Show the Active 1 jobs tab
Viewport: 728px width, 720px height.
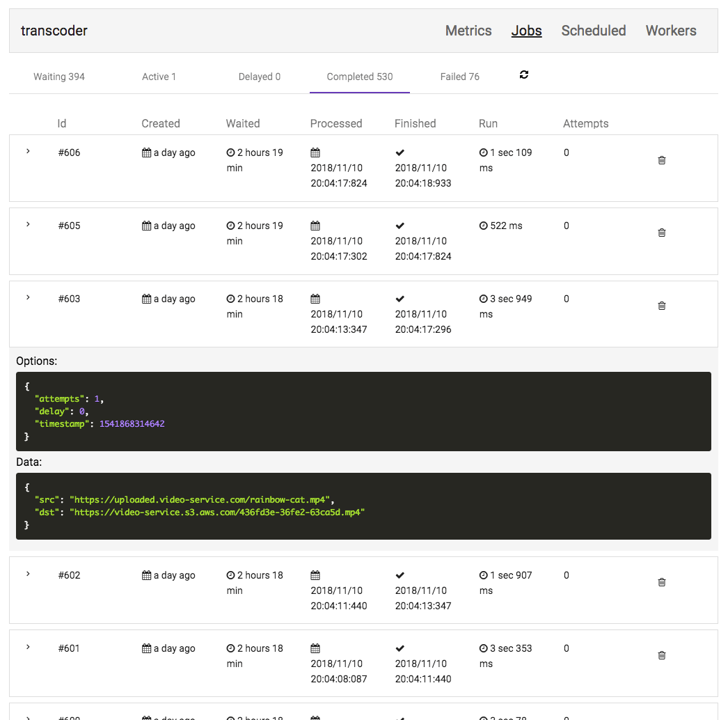[x=159, y=77]
